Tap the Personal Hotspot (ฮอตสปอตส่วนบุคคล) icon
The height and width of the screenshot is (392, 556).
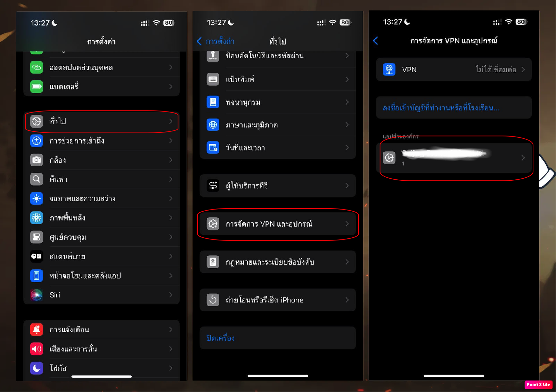click(36, 67)
